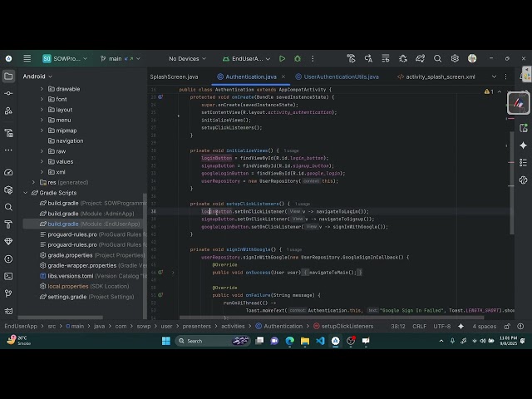Click the setupClickListeners breadcrumb

[343, 327]
